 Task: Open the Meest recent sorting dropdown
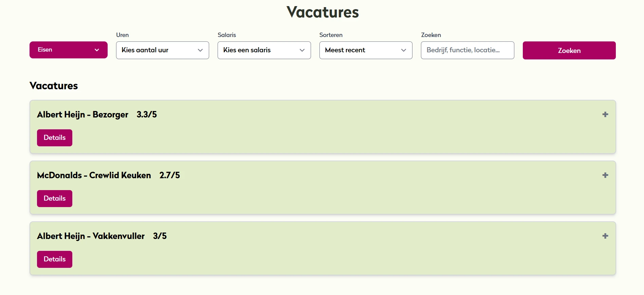click(x=365, y=50)
